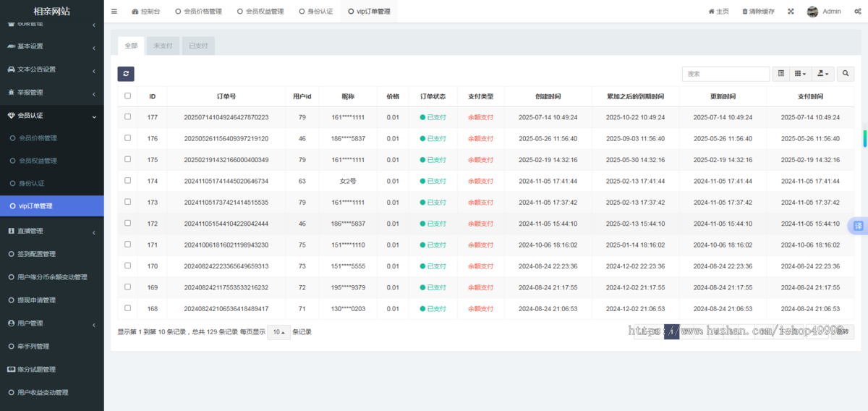Open 签到配置管理 in the sidebar

pyautogui.click(x=36, y=254)
